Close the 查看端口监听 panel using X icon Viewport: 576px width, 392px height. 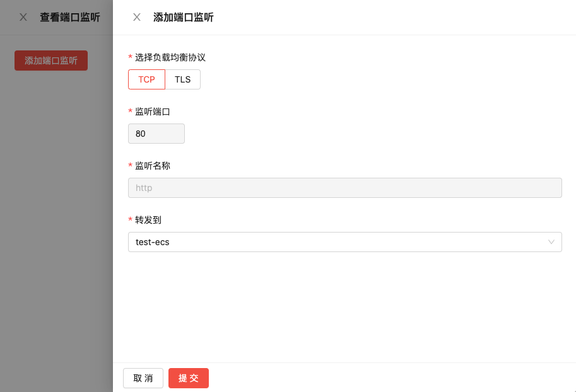(x=23, y=17)
